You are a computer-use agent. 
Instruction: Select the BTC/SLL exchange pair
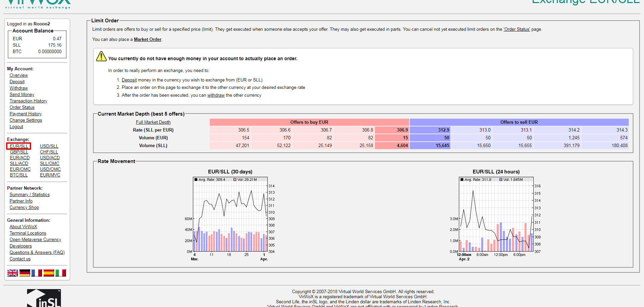(x=19, y=175)
